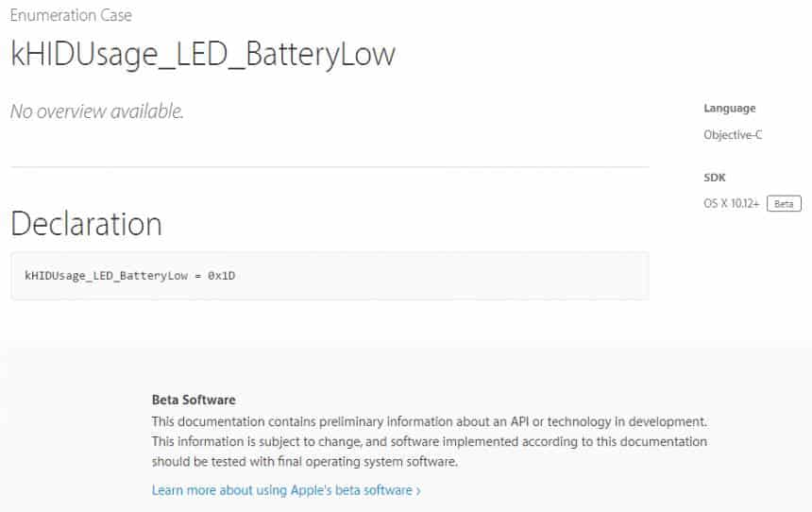812x512 pixels.
Task: Click 'should be tested with final operating system software' line
Action: [304, 462]
